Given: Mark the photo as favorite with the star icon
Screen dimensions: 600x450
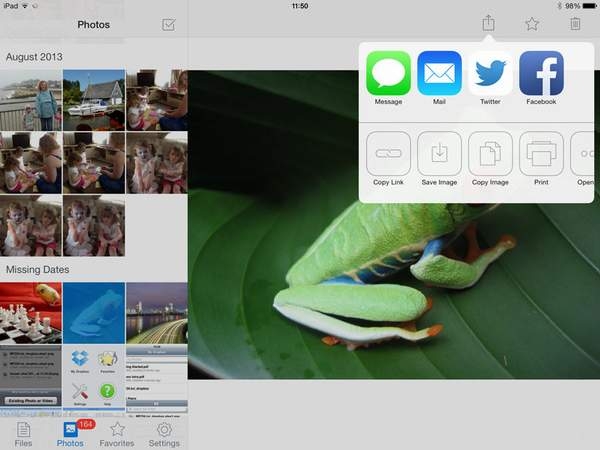Looking at the screenshot, I should [x=532, y=24].
